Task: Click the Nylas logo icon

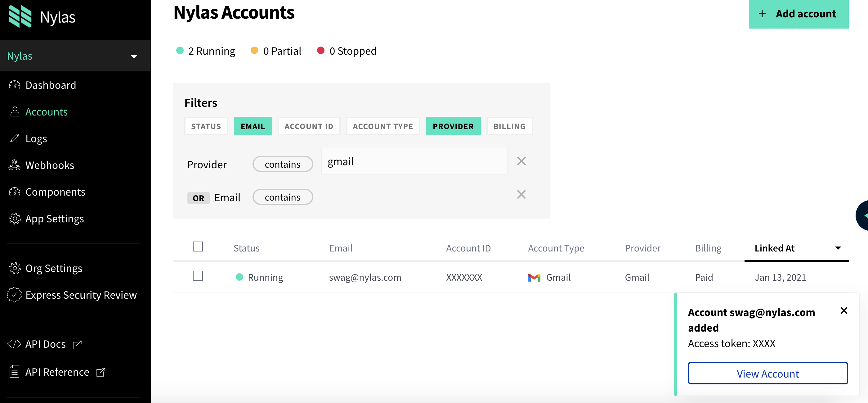Action: (20, 16)
